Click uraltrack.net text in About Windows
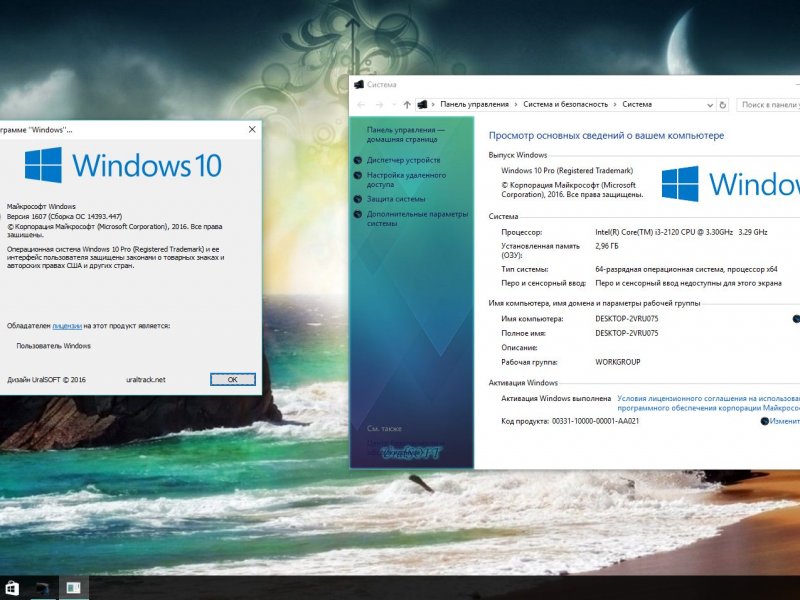The height and width of the screenshot is (600, 800). 146,380
